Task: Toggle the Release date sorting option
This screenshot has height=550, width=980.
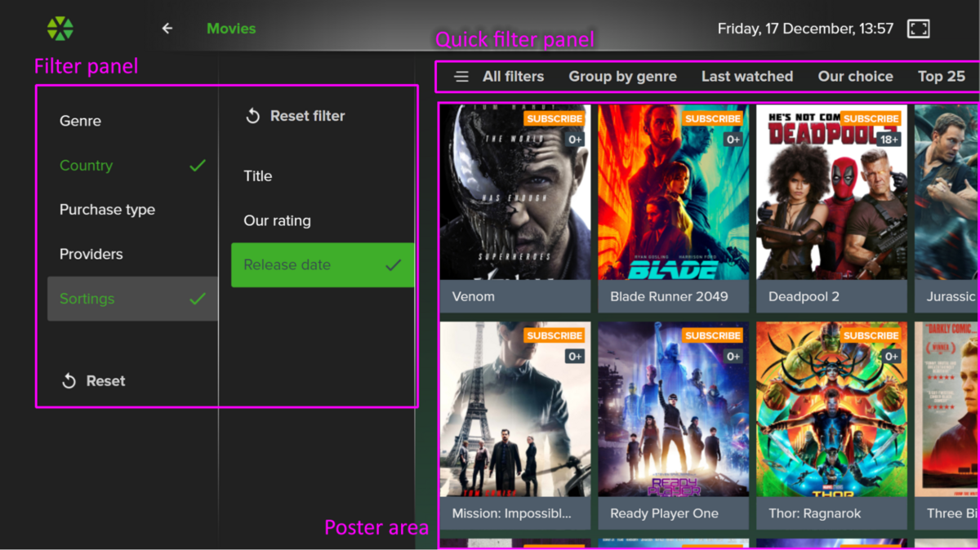Action: click(323, 265)
